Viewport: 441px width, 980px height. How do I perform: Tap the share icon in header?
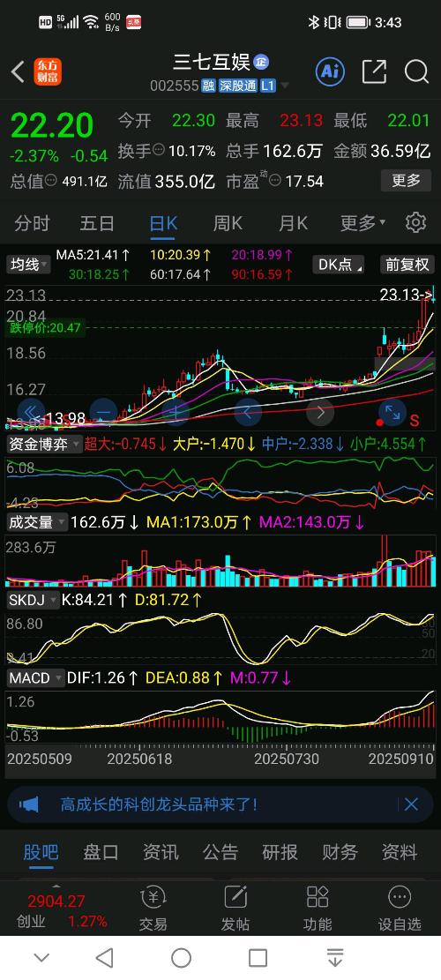tap(374, 71)
